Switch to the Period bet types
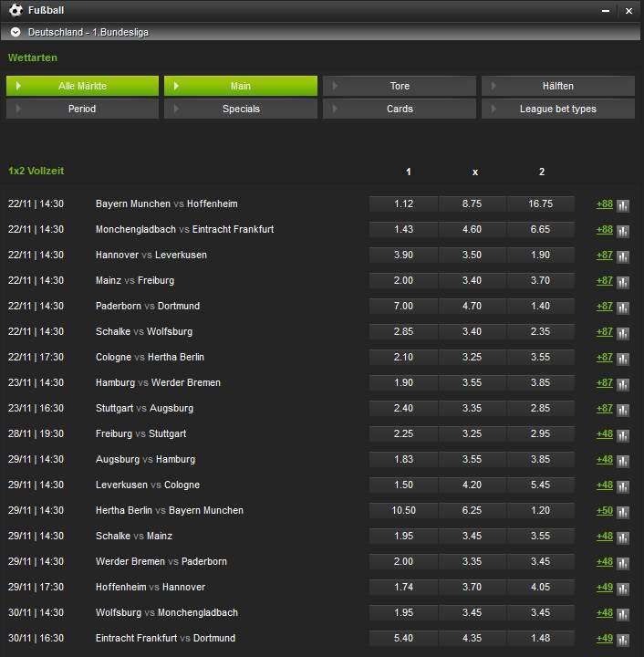Image resolution: width=644 pixels, height=657 pixels. tap(82, 109)
